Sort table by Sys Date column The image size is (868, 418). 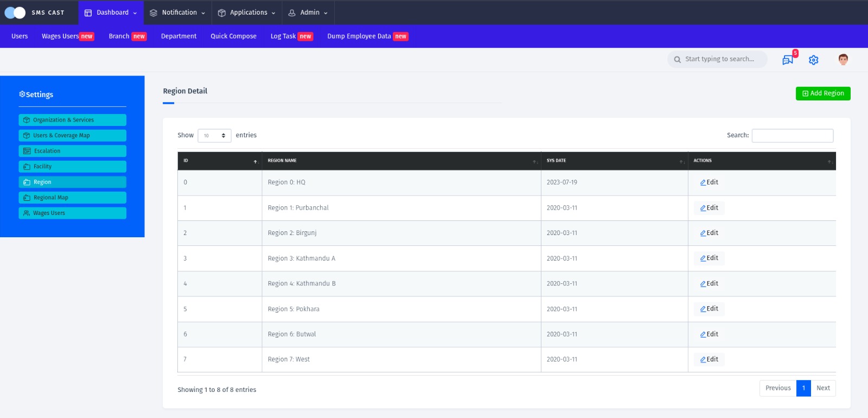[x=614, y=161]
